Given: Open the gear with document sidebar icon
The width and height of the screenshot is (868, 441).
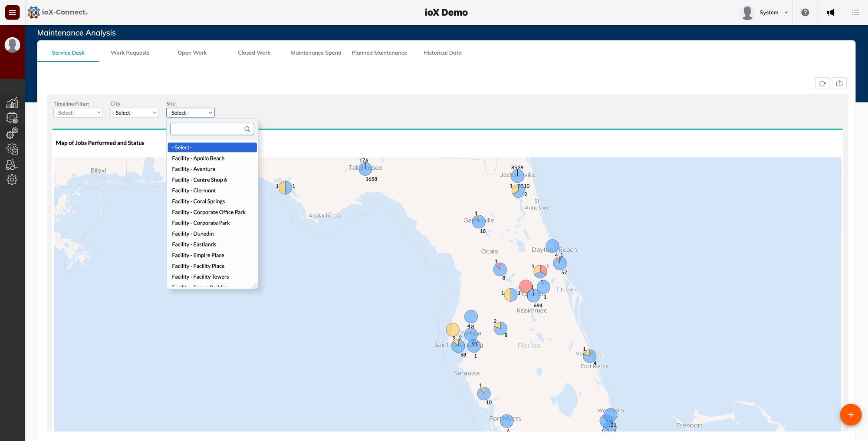Looking at the screenshot, I should pyautogui.click(x=12, y=149).
